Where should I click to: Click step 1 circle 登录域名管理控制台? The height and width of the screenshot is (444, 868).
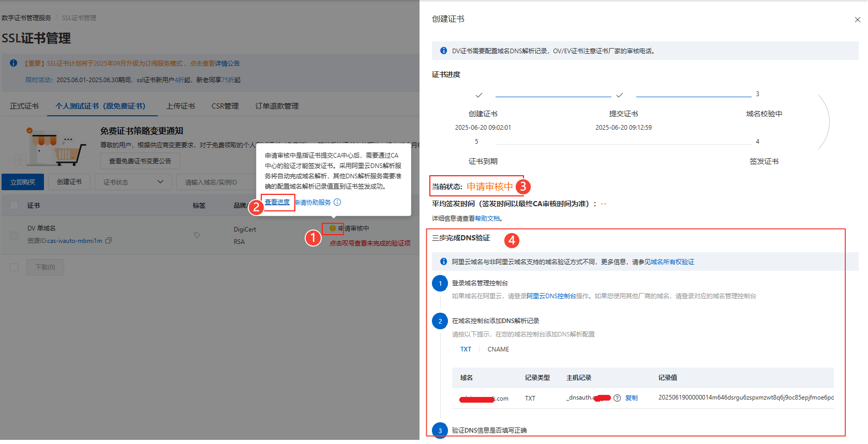pos(440,283)
